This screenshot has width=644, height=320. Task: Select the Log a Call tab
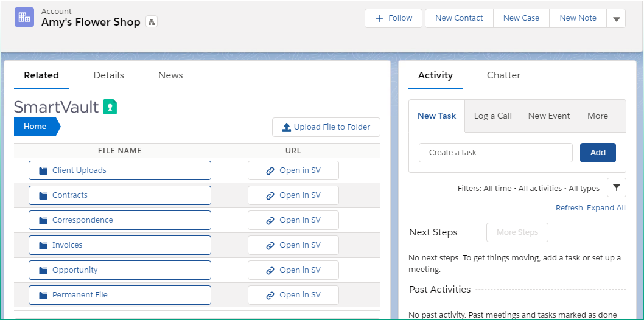coord(493,116)
